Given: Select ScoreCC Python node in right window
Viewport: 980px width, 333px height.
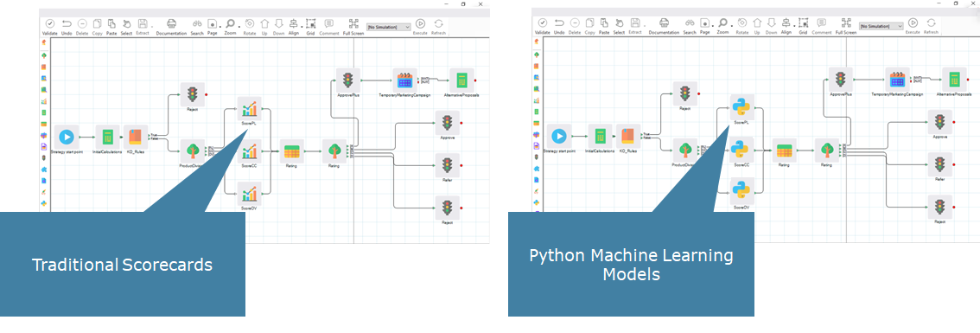Looking at the screenshot, I should [741, 150].
